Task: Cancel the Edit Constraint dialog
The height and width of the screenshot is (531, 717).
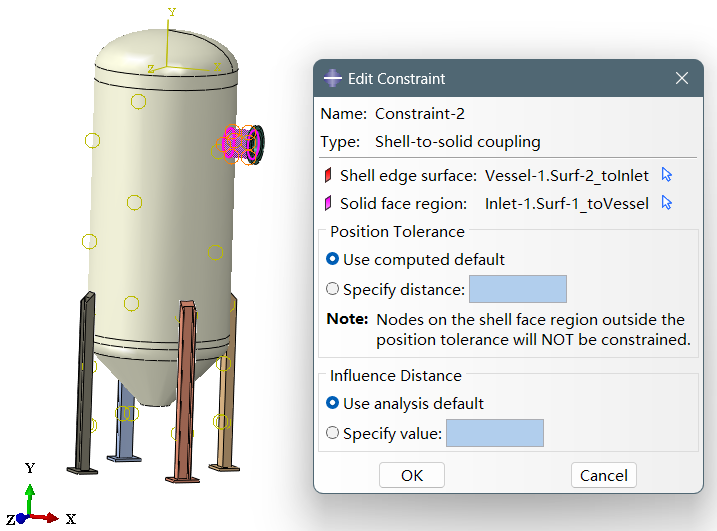Action: (x=604, y=475)
